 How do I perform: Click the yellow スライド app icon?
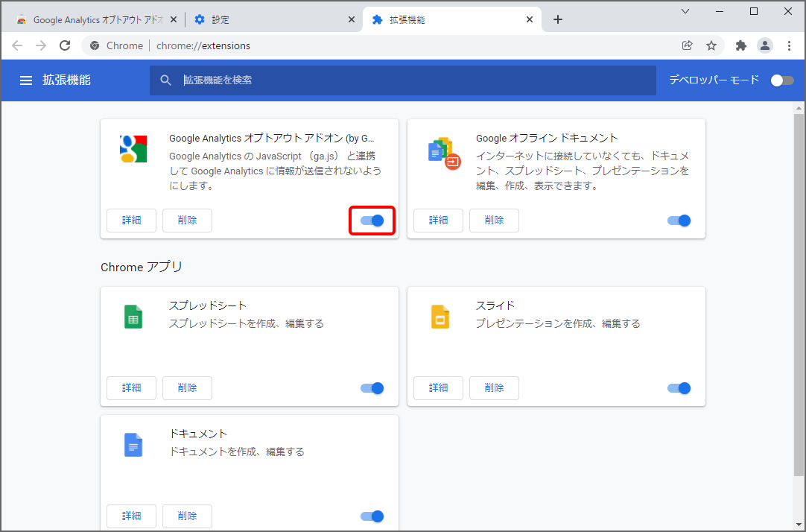coord(440,317)
